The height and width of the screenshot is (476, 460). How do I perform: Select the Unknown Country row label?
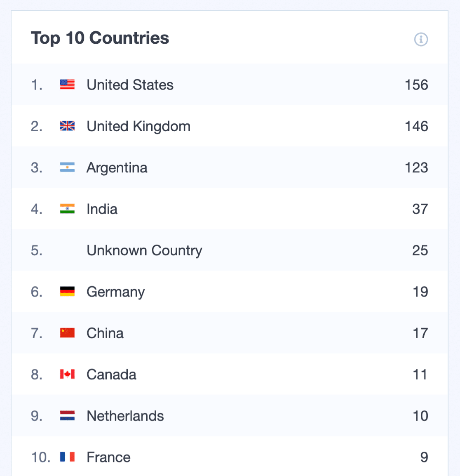point(144,251)
